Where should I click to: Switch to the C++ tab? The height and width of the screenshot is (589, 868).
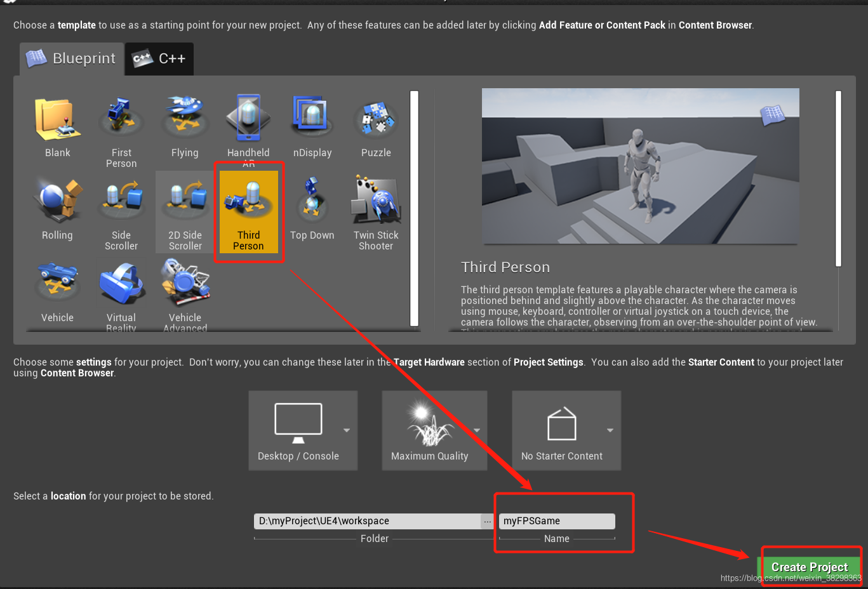[159, 58]
